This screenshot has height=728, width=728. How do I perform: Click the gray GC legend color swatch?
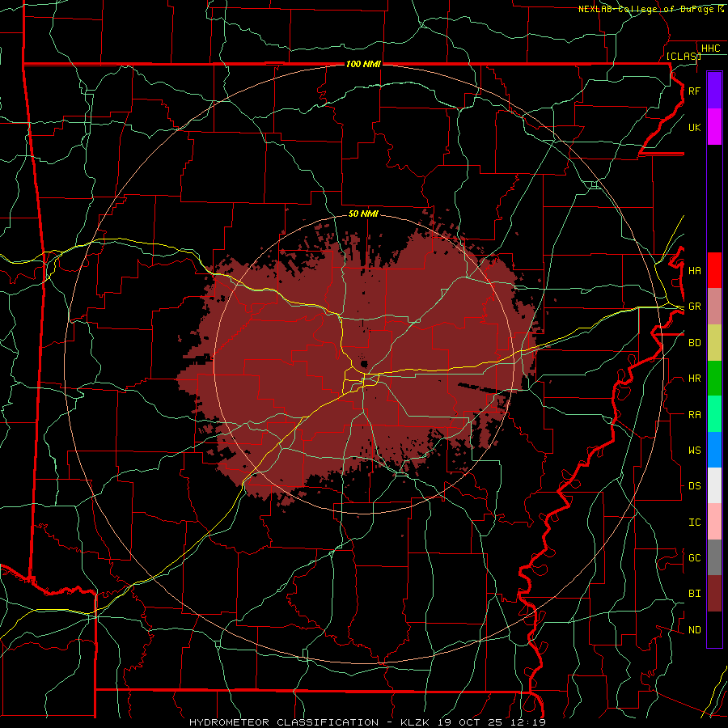pyautogui.click(x=714, y=557)
